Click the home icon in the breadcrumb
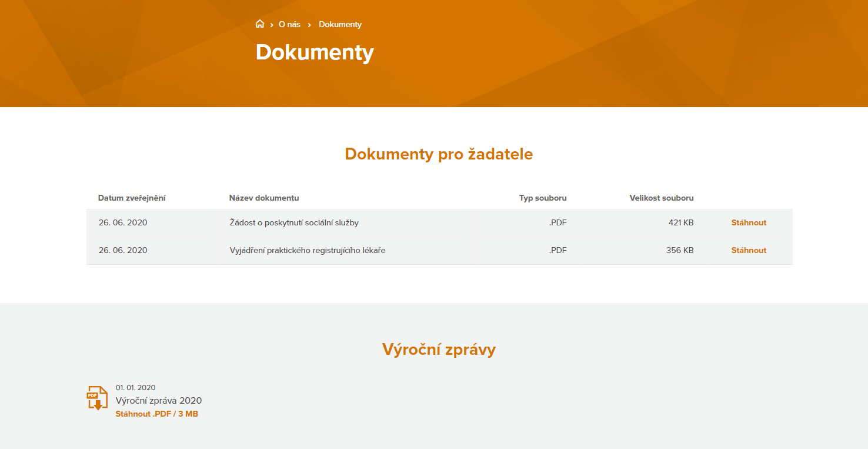The width and height of the screenshot is (868, 449). coord(260,24)
